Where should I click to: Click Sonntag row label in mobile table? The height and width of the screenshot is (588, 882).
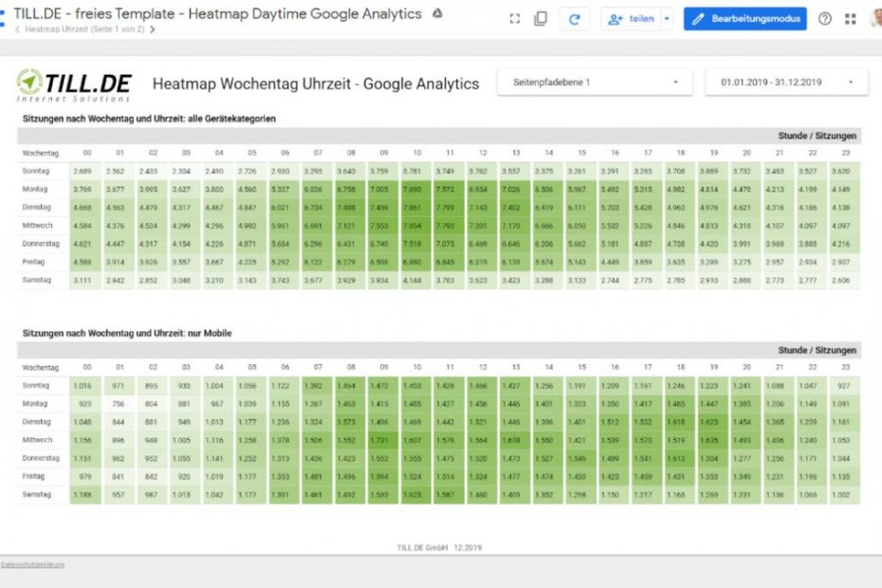coord(36,385)
